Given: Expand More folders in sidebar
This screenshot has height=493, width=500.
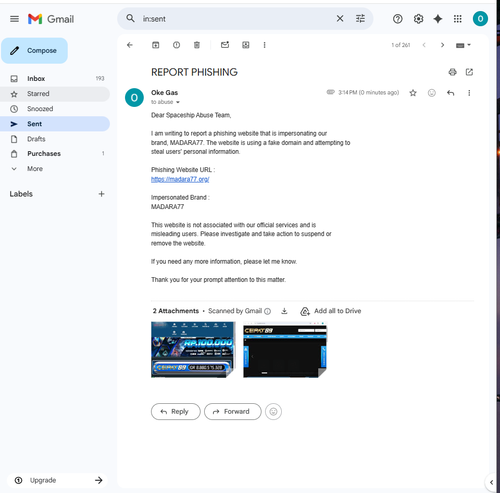Looking at the screenshot, I should [x=55, y=169].
